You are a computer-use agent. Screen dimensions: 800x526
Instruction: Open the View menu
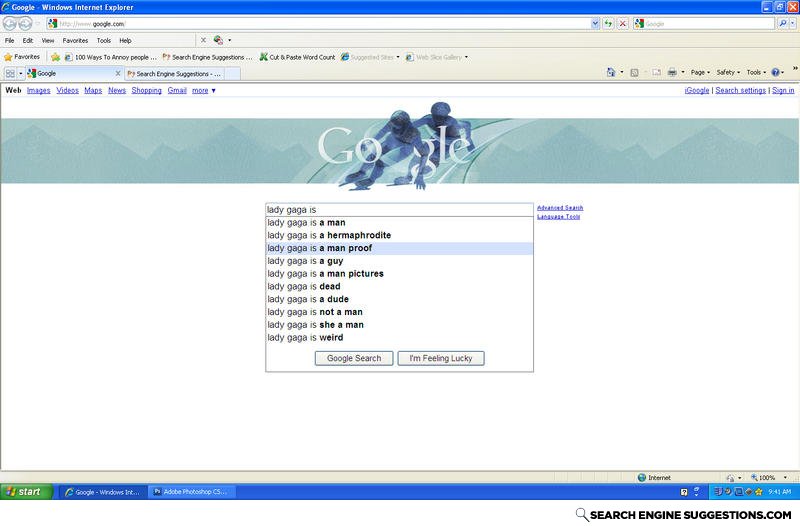click(x=48, y=40)
